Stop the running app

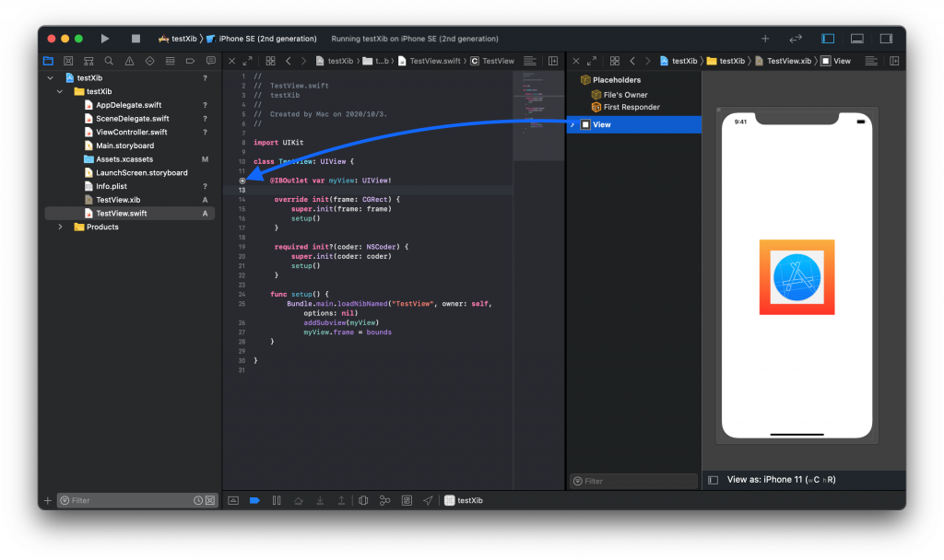(x=136, y=39)
